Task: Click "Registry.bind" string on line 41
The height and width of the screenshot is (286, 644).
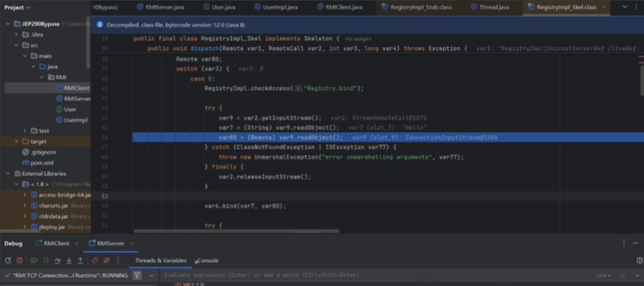Action: 330,88
